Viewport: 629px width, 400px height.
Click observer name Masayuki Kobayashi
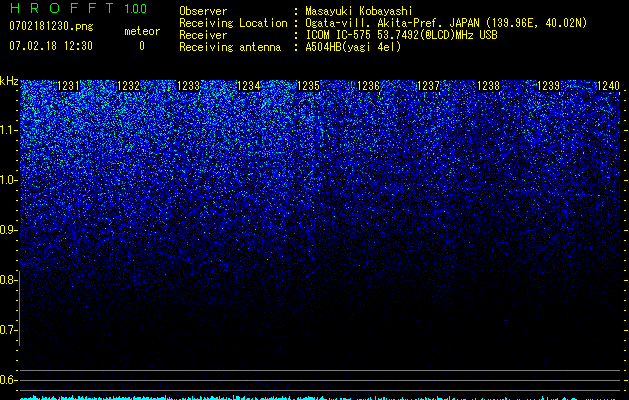[x=359, y=11]
